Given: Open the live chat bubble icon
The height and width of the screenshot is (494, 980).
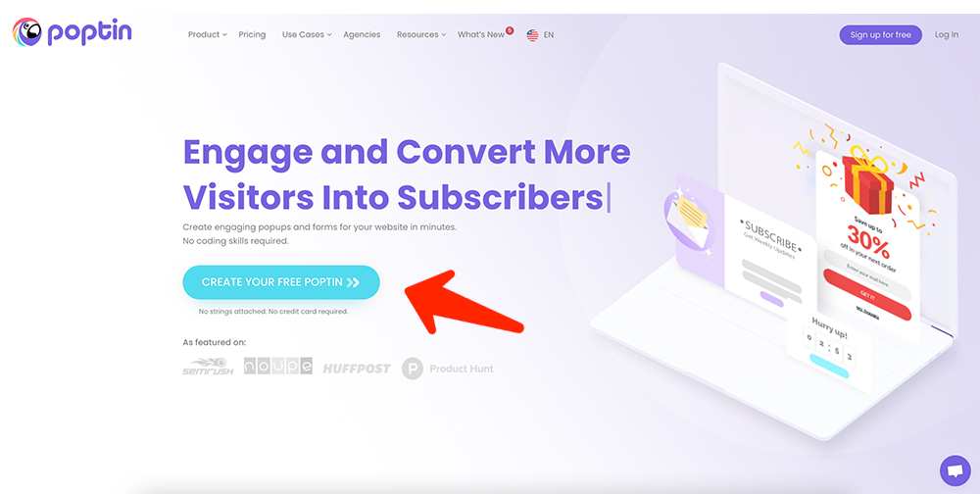Looking at the screenshot, I should pyautogui.click(x=955, y=470).
